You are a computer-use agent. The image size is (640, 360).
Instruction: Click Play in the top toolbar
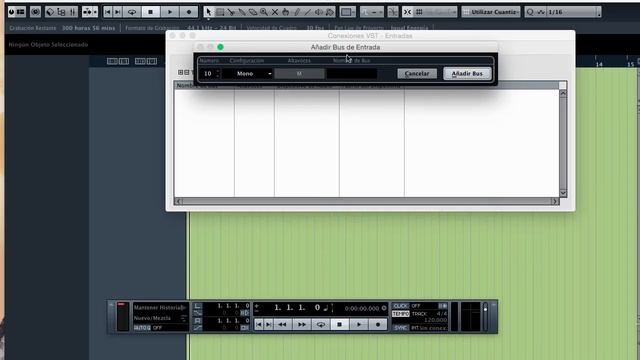point(170,12)
